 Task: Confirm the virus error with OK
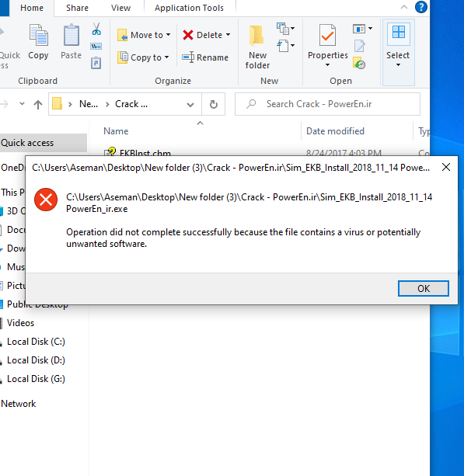click(424, 288)
